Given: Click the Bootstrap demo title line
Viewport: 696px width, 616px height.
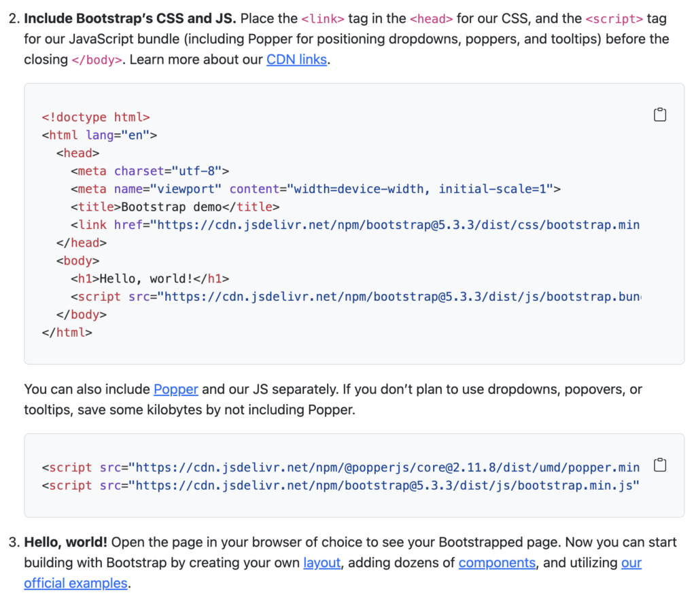Looking at the screenshot, I should coord(175,206).
